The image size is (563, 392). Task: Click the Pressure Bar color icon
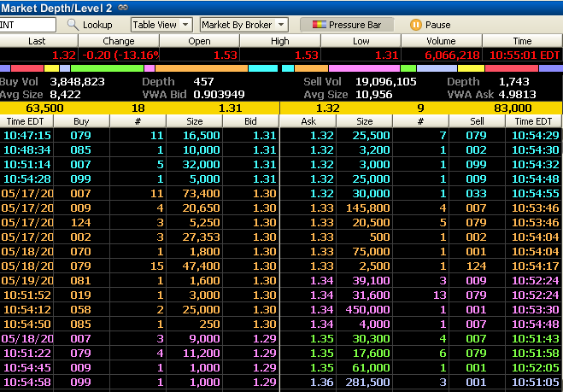coord(319,25)
